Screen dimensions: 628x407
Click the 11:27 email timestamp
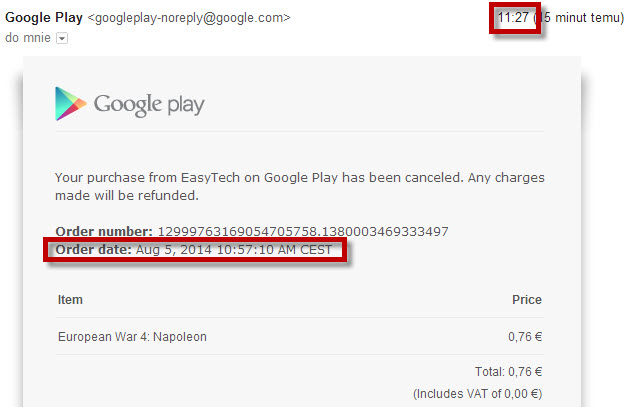click(513, 18)
